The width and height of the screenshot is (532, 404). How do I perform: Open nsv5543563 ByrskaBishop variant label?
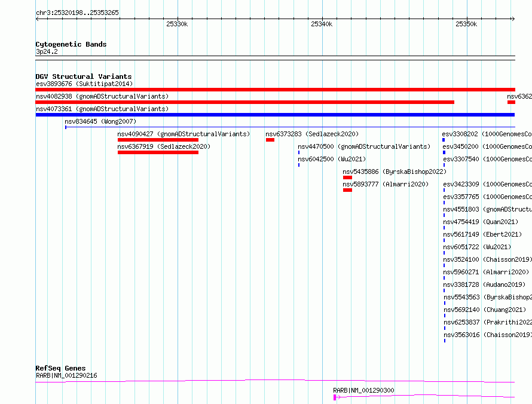click(488, 297)
